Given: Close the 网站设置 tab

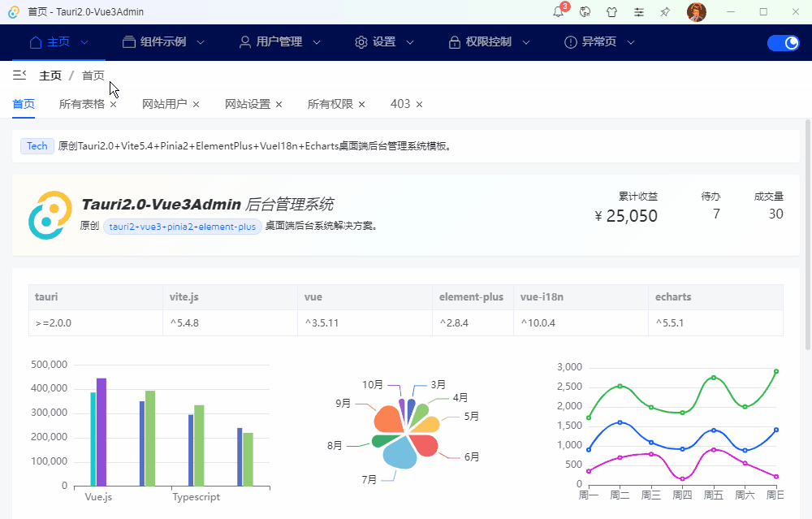Looking at the screenshot, I should point(279,105).
